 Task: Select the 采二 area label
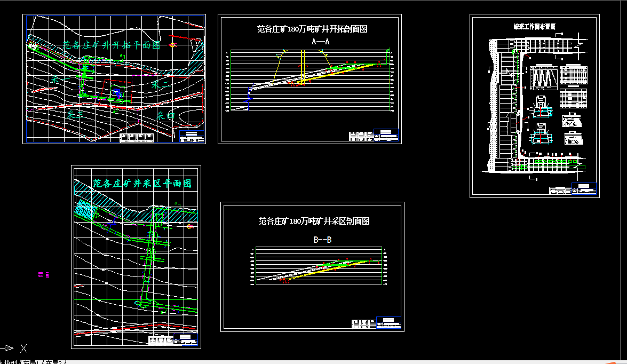pyautogui.click(x=161, y=84)
